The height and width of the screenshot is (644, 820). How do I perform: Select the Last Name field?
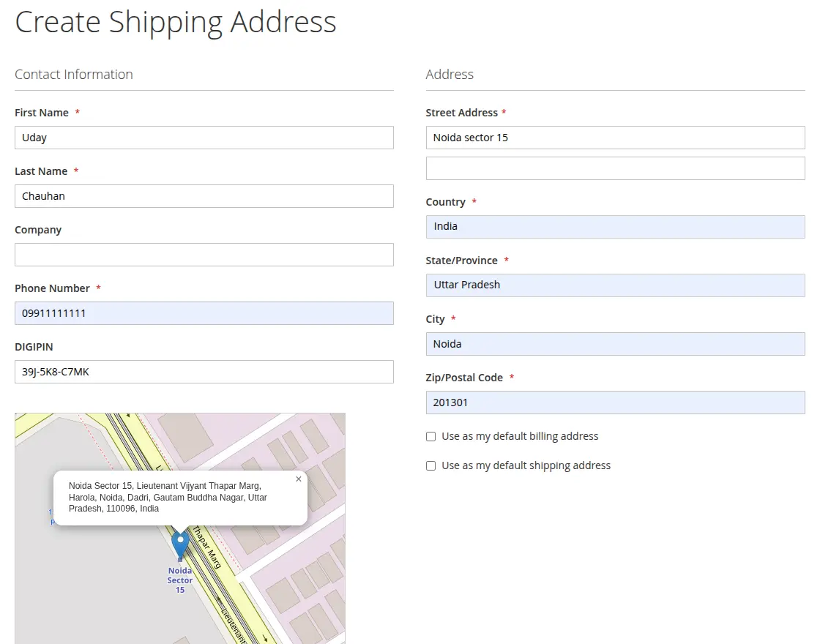click(204, 196)
